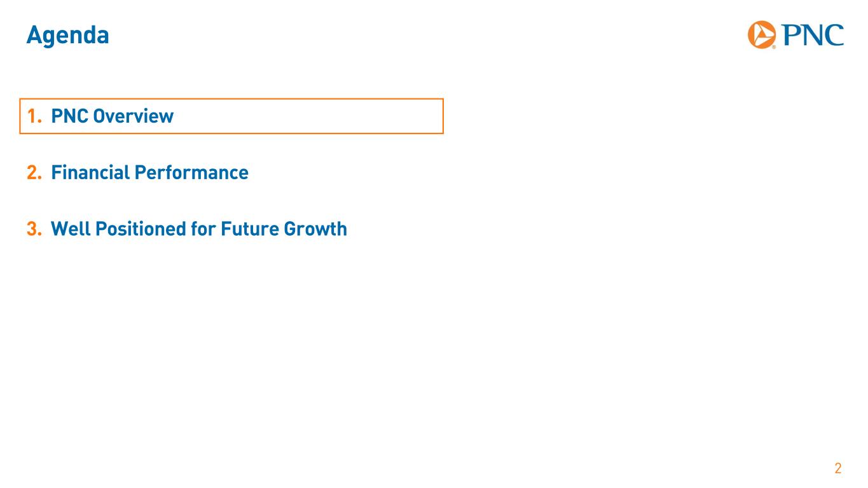Click the orange PNC logo emblem
The width and height of the screenshot is (868, 488).
point(762,34)
